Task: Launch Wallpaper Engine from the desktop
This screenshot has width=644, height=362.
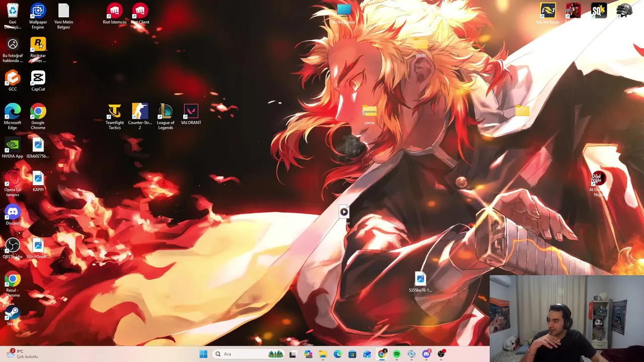Action: point(38,11)
